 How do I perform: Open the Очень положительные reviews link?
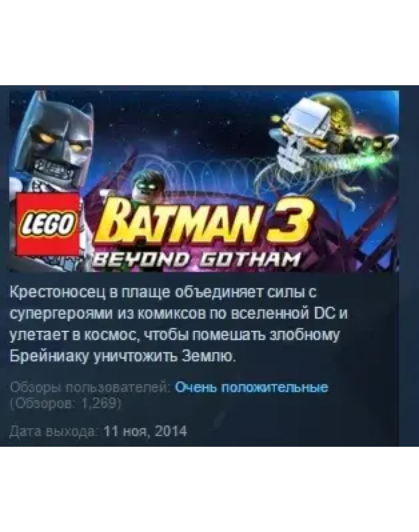click(251, 387)
